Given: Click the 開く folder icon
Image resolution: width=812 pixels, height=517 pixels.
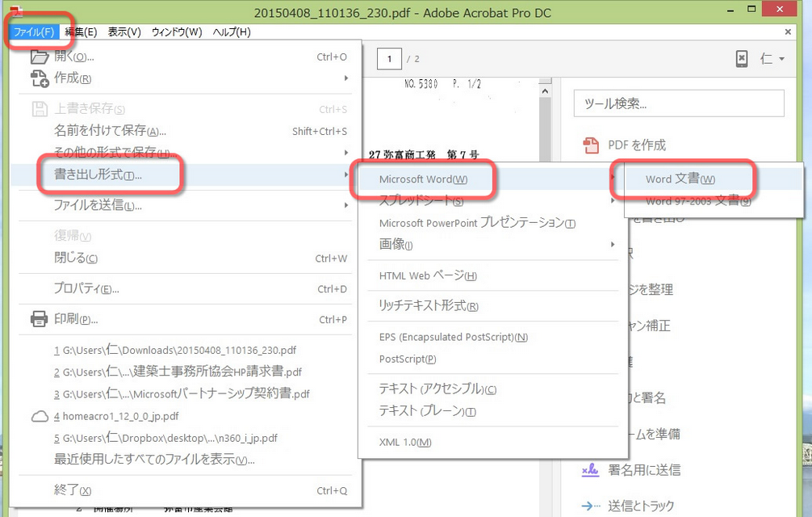Looking at the screenshot, I should coord(40,57).
